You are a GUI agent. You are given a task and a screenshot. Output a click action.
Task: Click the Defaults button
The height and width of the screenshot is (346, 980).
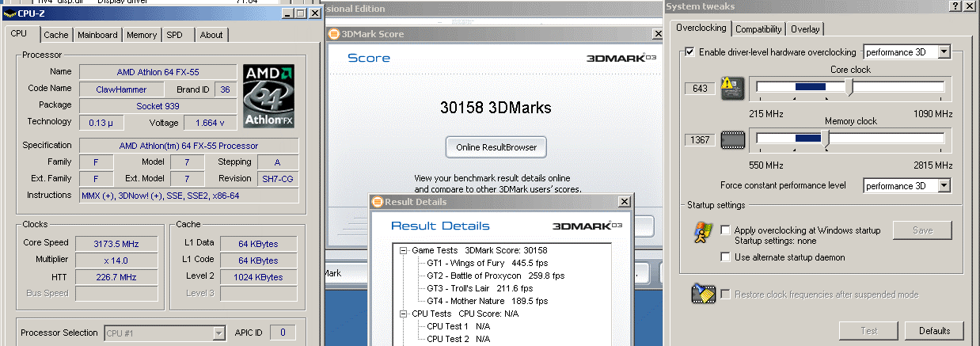coord(935,331)
